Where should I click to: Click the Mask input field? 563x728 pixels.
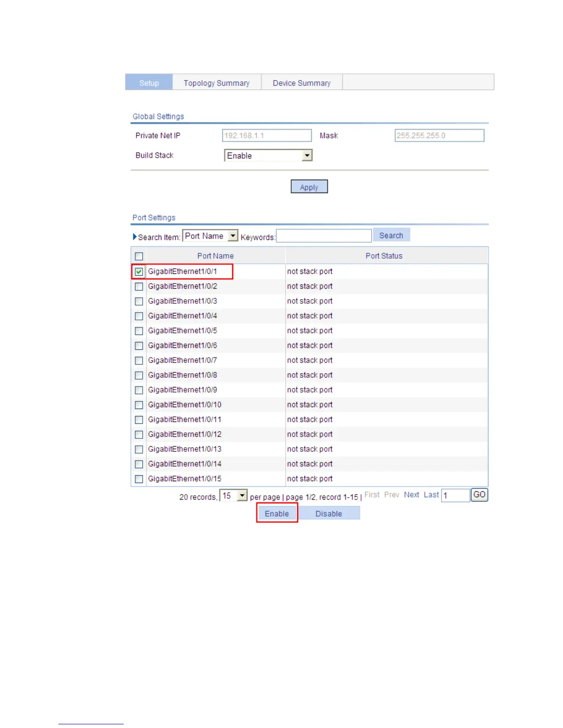[439, 136]
